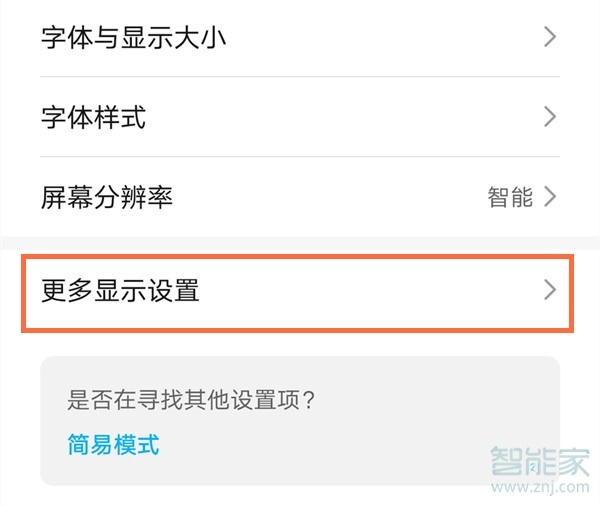Select the 智能 resolution value

[x=510, y=197]
